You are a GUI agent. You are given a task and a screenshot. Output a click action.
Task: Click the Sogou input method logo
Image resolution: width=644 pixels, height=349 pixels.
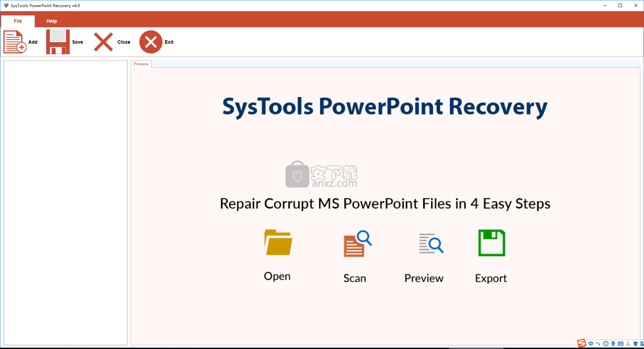click(x=581, y=343)
